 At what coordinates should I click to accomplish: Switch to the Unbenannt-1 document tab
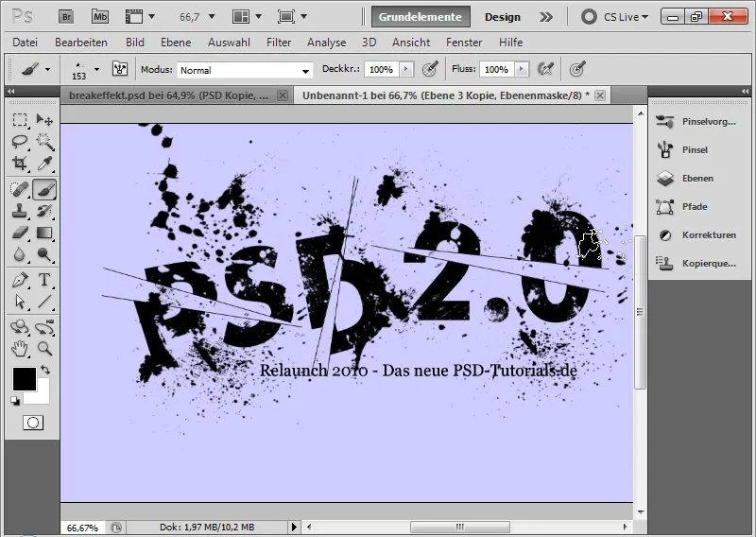click(x=445, y=95)
